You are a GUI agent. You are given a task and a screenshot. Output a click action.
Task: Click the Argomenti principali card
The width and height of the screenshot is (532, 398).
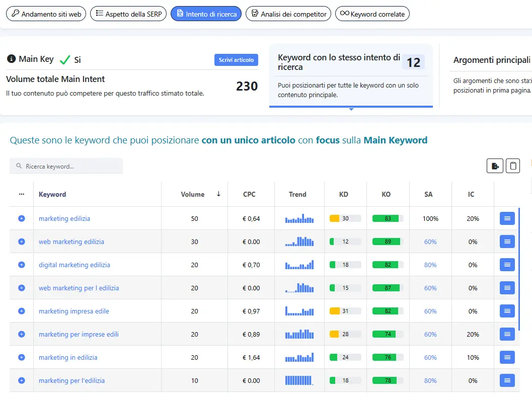[491, 75]
